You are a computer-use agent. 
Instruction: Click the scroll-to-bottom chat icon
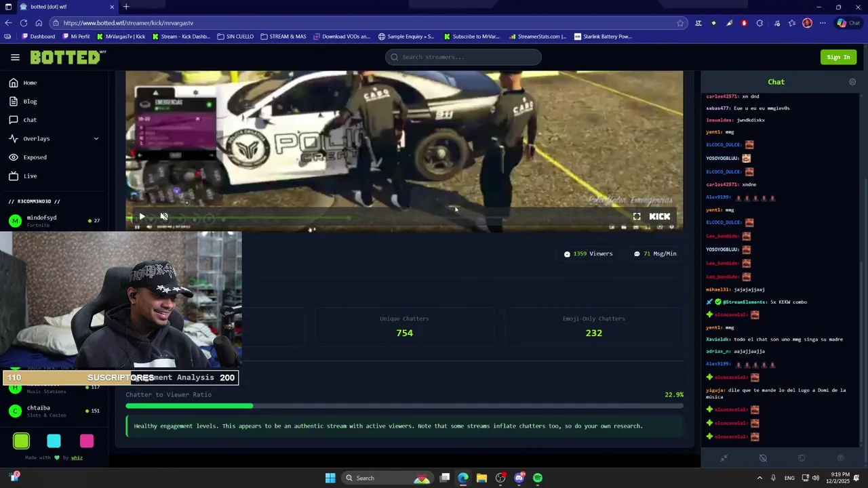841,458
